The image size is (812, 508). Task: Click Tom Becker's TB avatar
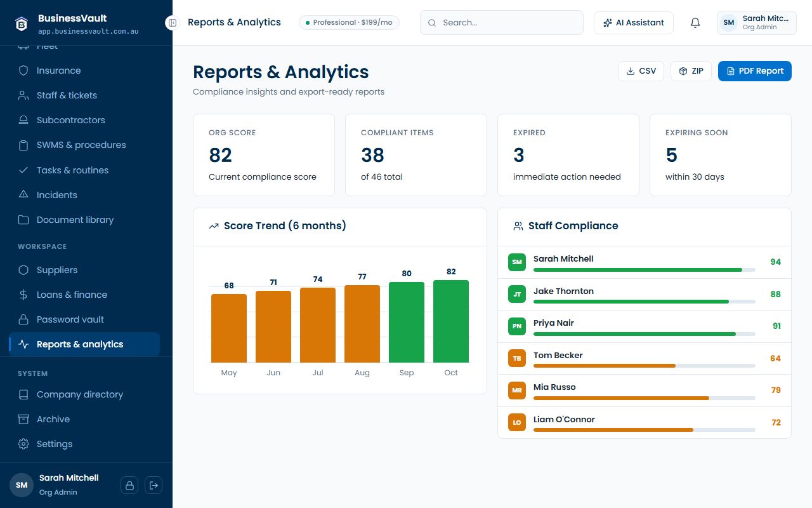517,358
